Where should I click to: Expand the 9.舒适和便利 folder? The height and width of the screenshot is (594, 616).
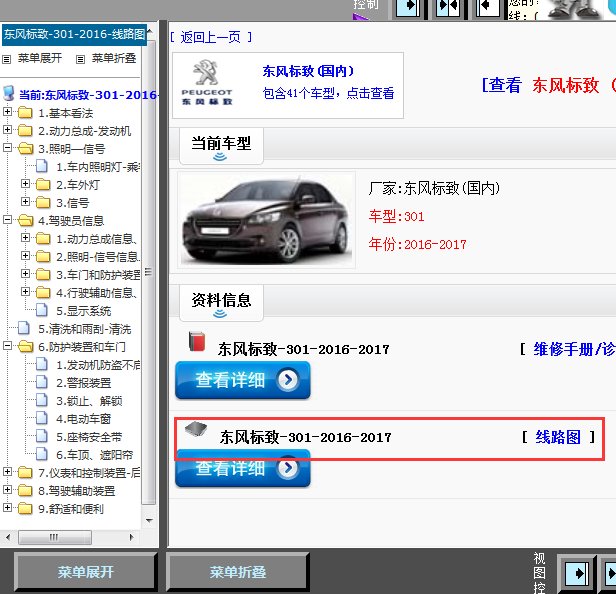[x=7, y=508]
